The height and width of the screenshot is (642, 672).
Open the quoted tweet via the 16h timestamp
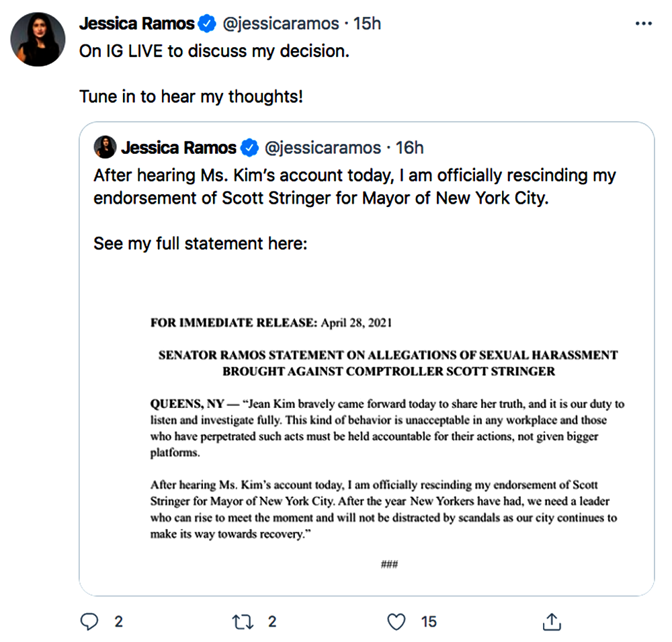(410, 147)
